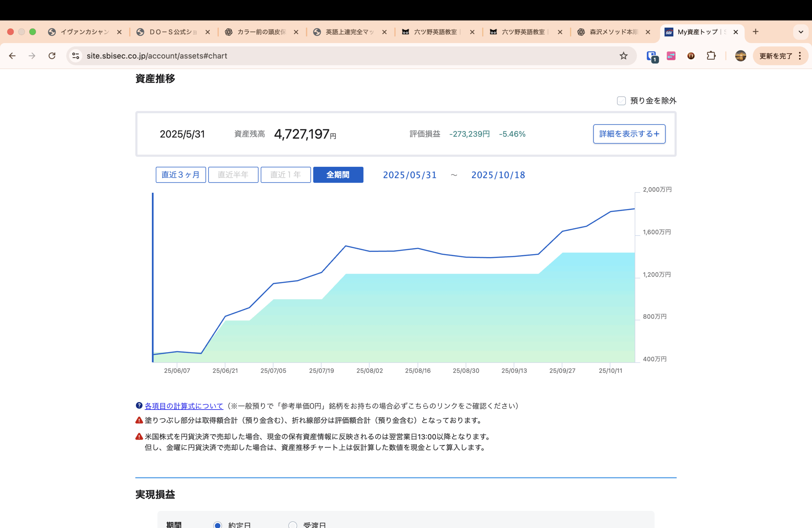The width and height of the screenshot is (812, 528).
Task: Switch to the 全期間 period tab
Action: [338, 175]
